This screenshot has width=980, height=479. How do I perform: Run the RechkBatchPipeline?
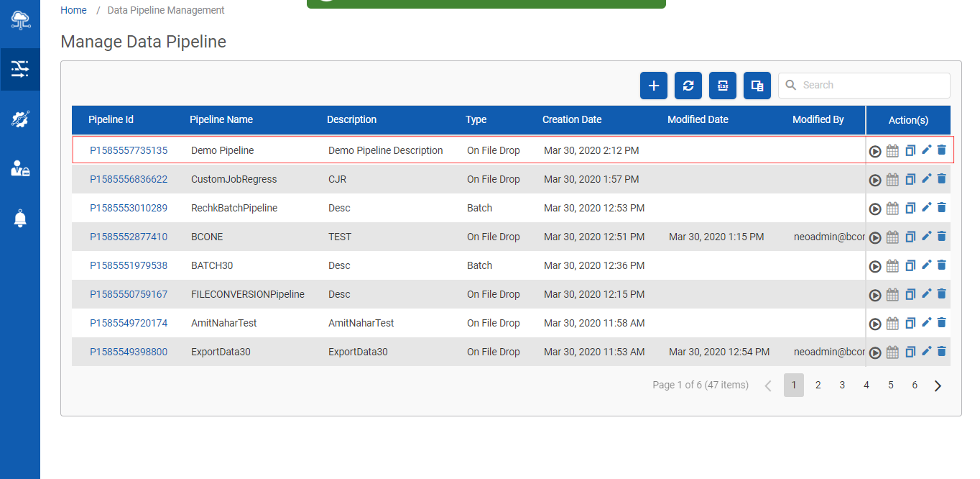[x=875, y=209]
